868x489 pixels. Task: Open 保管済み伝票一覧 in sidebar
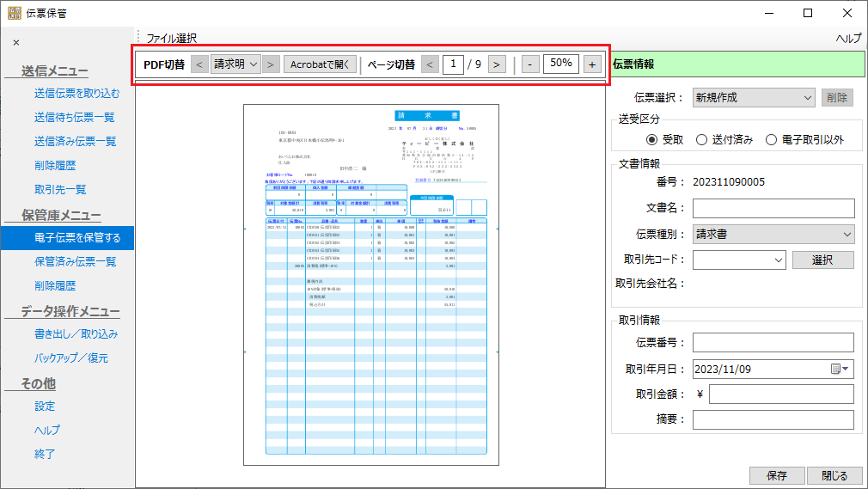(x=74, y=261)
